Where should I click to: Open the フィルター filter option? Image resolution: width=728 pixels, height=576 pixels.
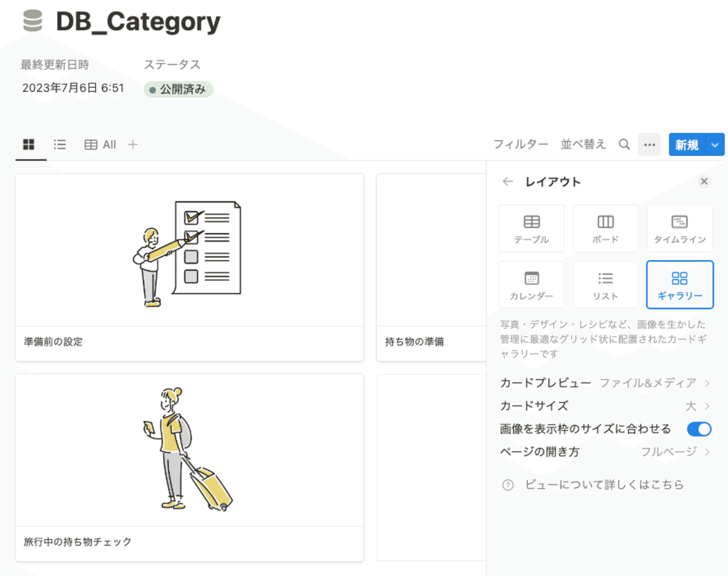521,144
